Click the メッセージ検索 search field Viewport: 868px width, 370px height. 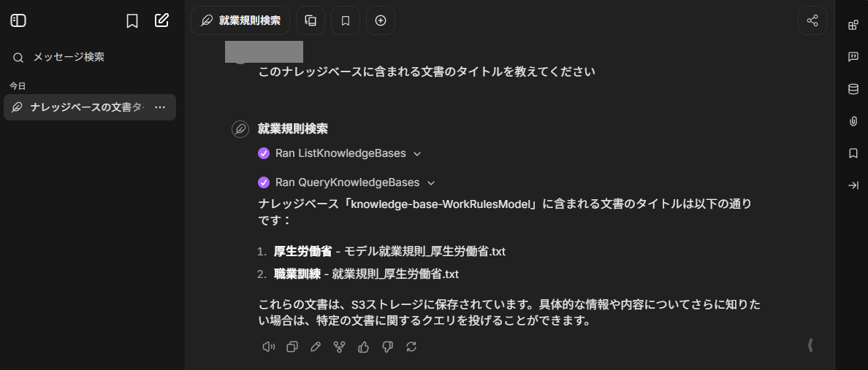90,57
